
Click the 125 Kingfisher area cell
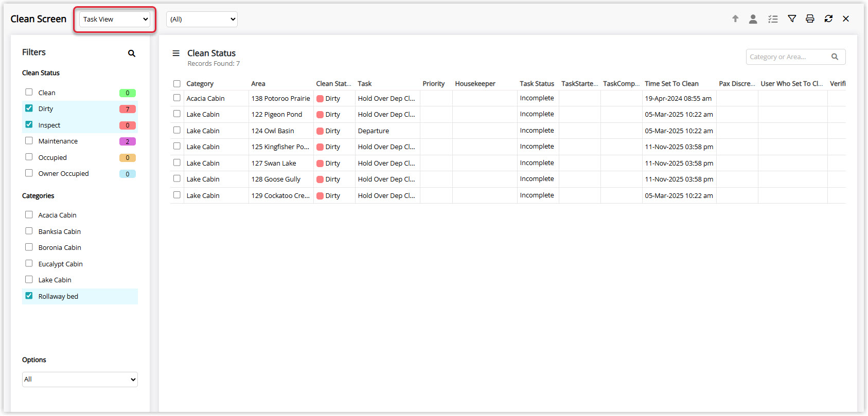(x=280, y=147)
